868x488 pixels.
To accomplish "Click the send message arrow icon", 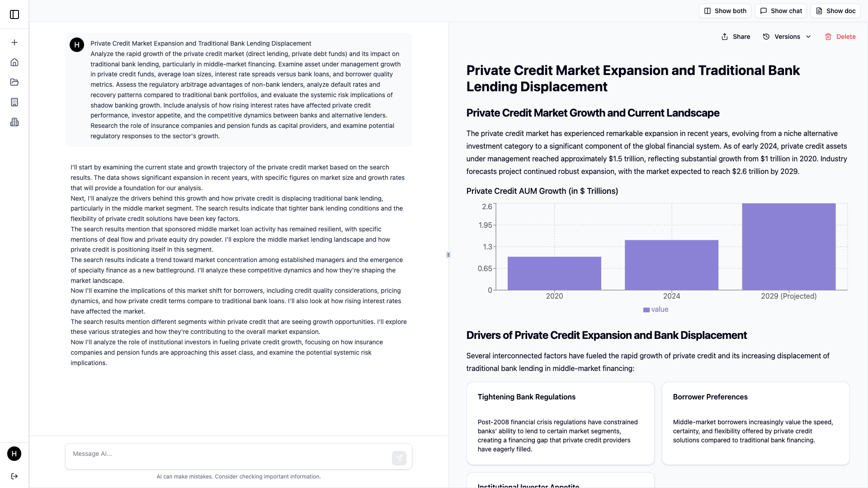I will (x=399, y=458).
